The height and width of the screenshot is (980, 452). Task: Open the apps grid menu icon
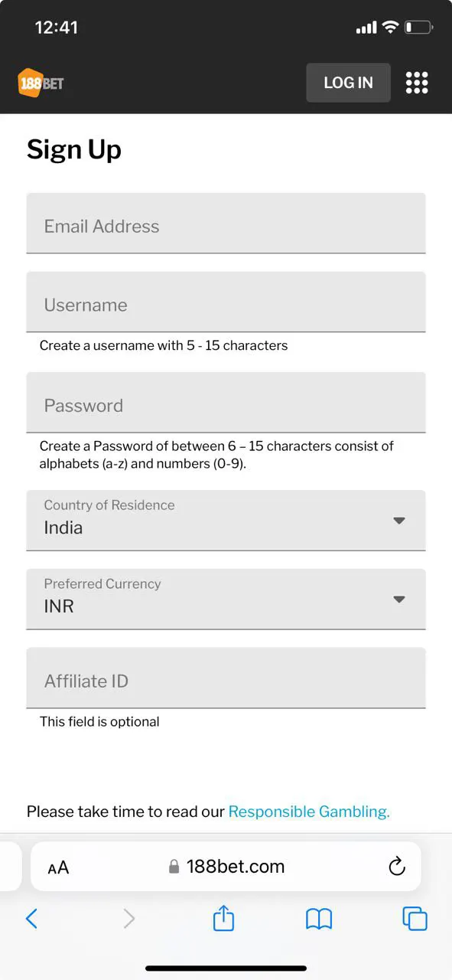[x=416, y=82]
